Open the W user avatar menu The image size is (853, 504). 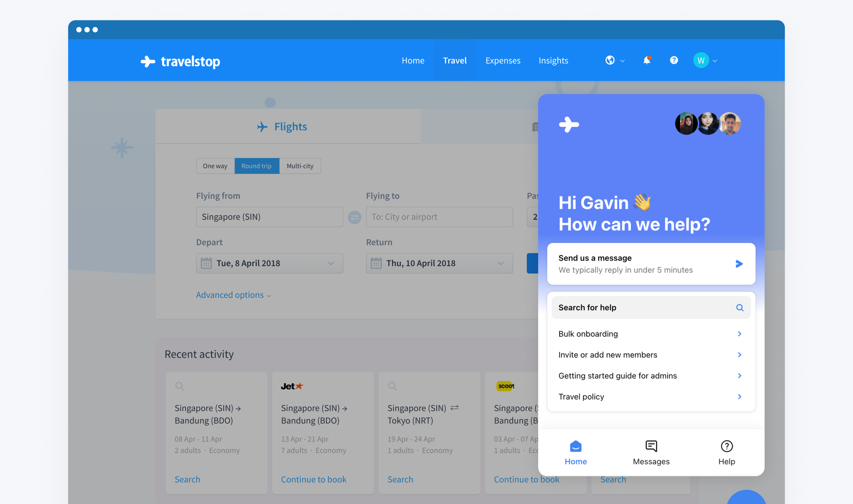pos(701,60)
